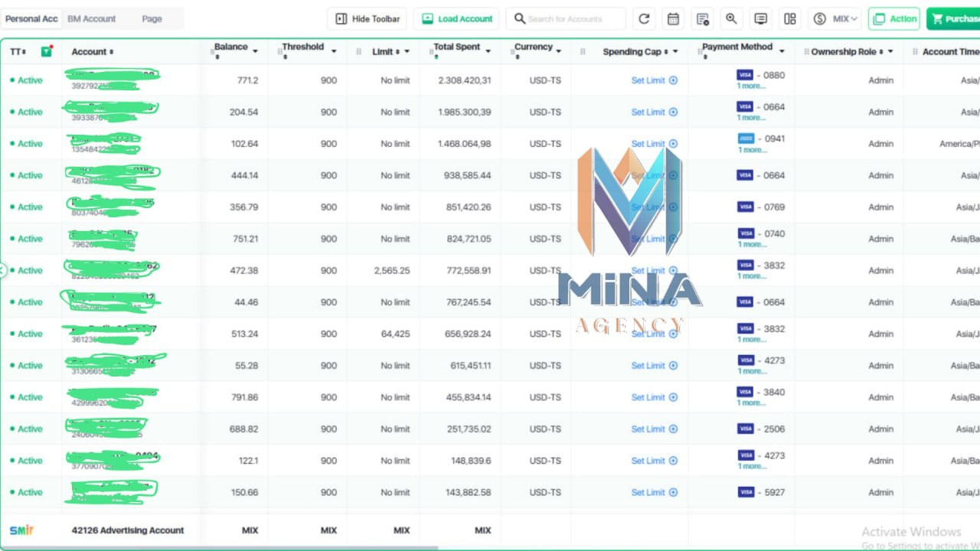The width and height of the screenshot is (980, 551).
Task: Switch to the BM Account tab
Action: pos(92,18)
